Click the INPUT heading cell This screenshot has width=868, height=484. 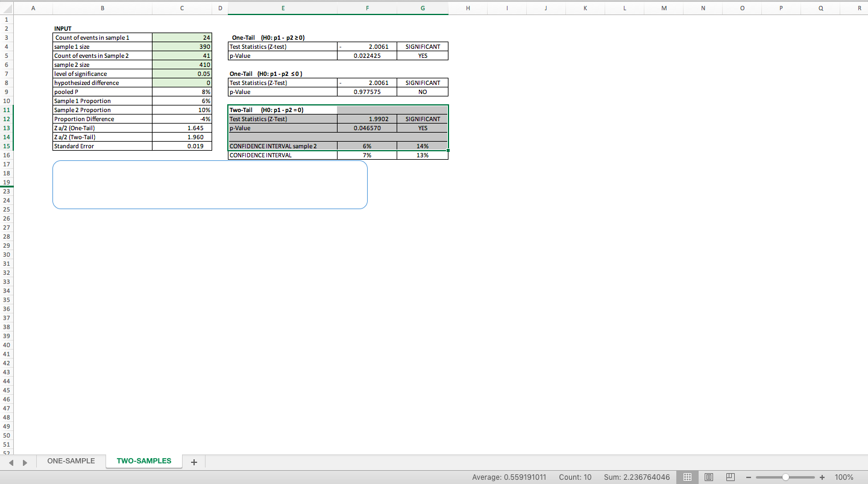point(102,28)
